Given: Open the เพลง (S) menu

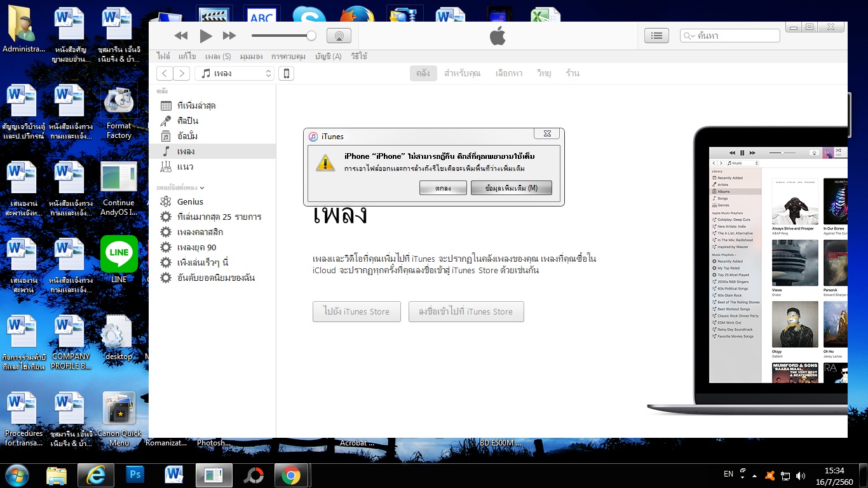Looking at the screenshot, I should (218, 57).
